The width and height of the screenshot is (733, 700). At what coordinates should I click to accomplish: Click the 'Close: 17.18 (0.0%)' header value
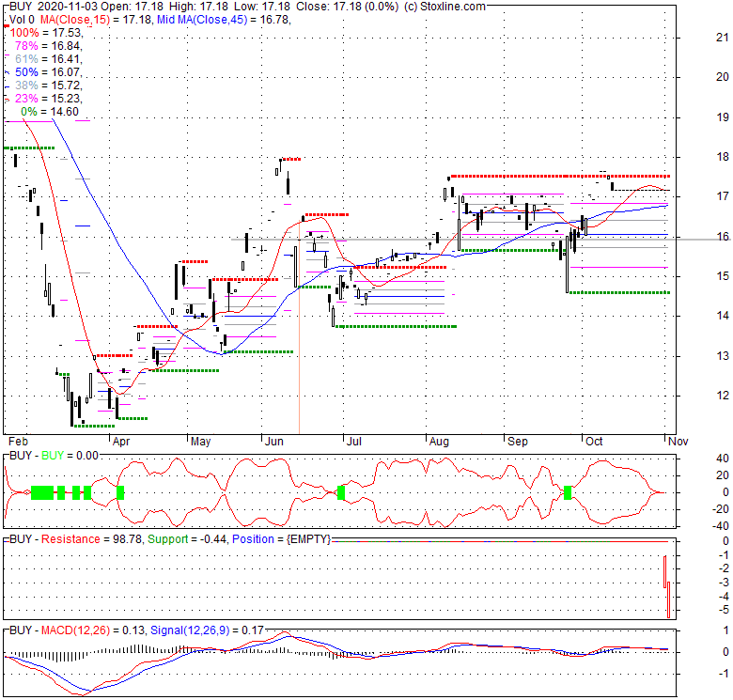pos(347,7)
